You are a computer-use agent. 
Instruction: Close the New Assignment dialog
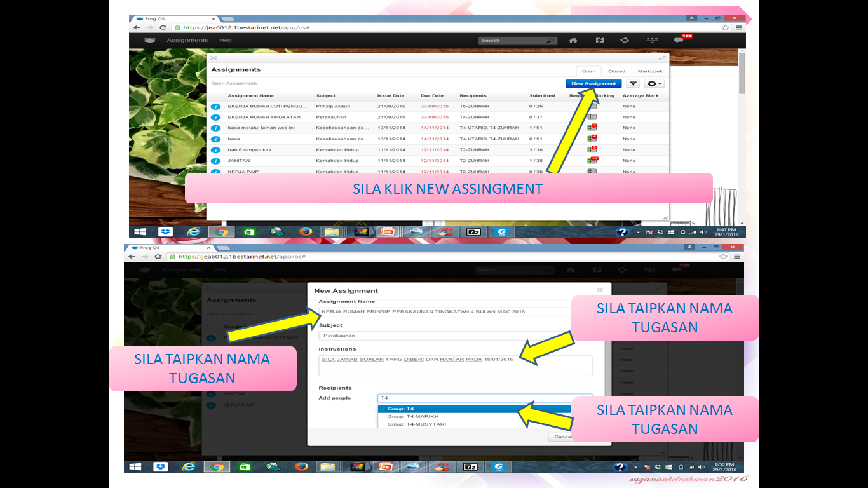pos(600,290)
